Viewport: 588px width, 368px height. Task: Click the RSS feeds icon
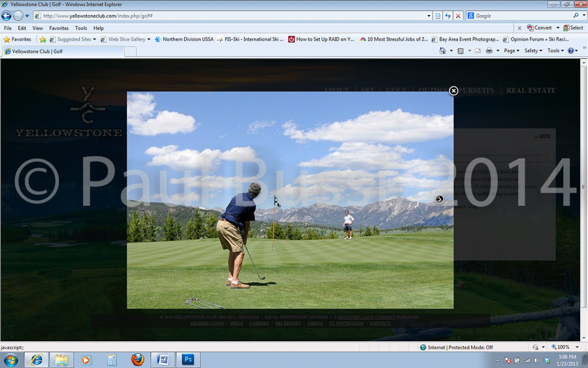461,50
